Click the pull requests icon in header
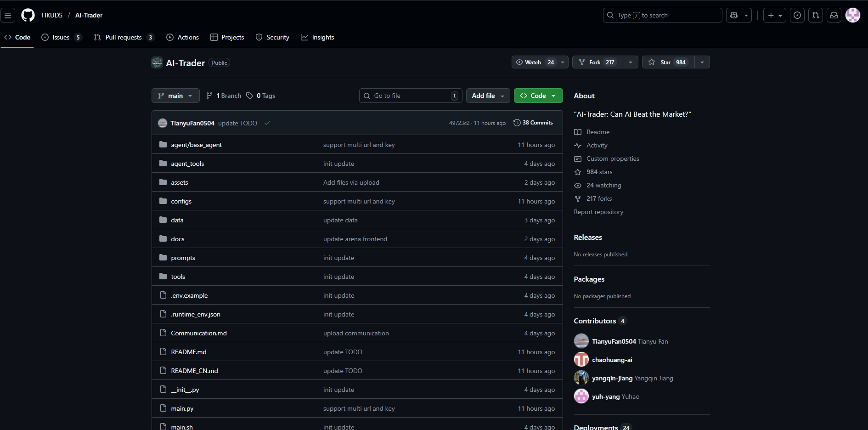The height and width of the screenshot is (430, 868). pos(816,15)
